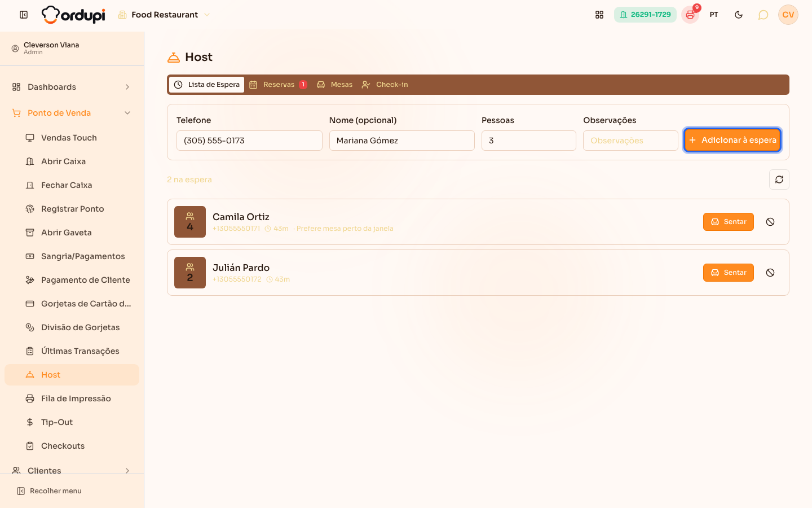Click Adicionar à espera button
Image resolution: width=812 pixels, height=508 pixels.
click(x=732, y=140)
